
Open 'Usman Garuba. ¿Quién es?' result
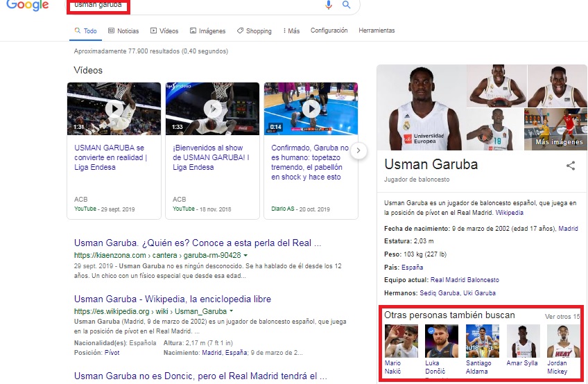198,243
